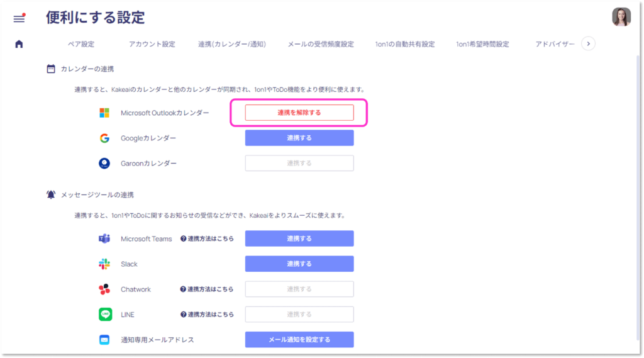The width and height of the screenshot is (644, 358).
Task: Click 連携を解除する for Outlook calendar
Action: (299, 113)
